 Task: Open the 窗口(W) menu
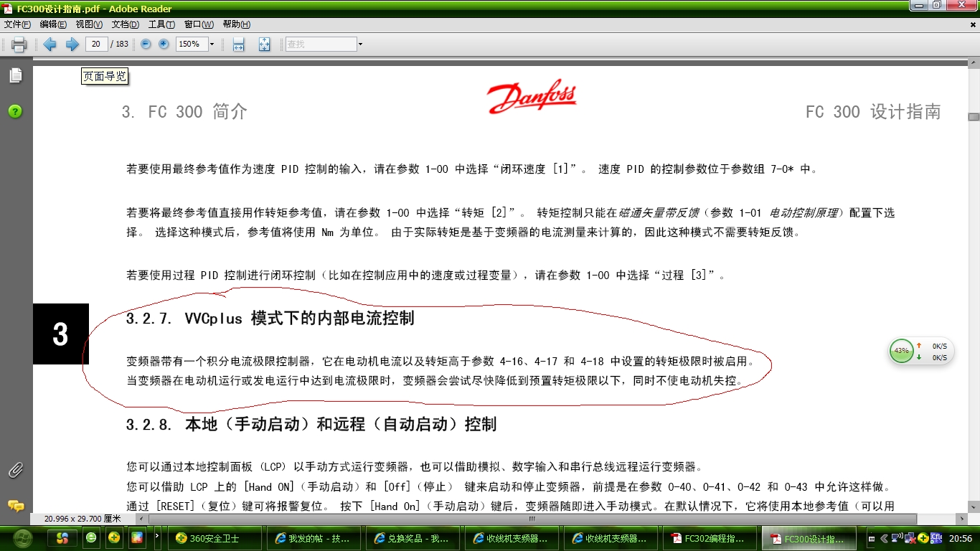[x=199, y=24]
